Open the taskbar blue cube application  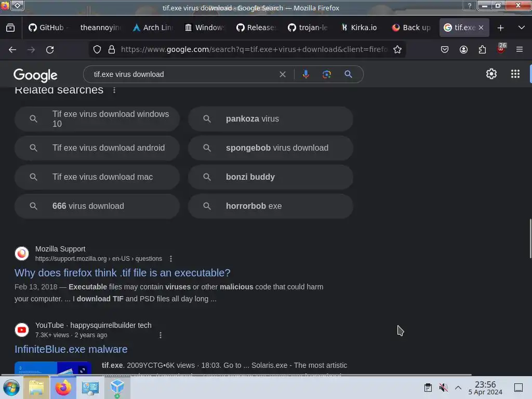[x=117, y=388]
